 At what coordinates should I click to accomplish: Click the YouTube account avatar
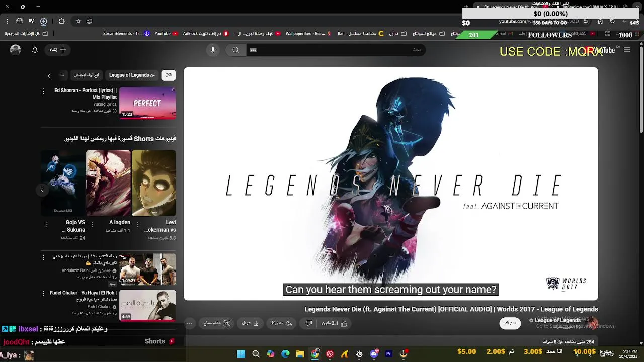pos(16,50)
